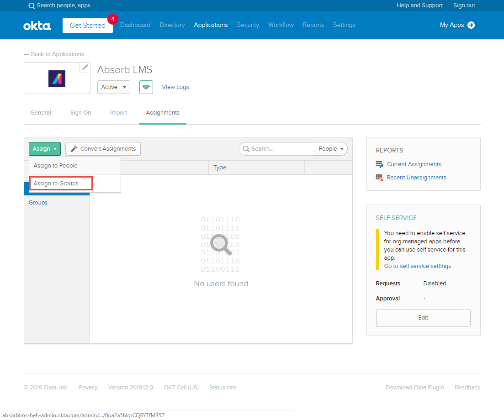
Task: Click the Absorb LMS app logo
Action: coord(57,79)
